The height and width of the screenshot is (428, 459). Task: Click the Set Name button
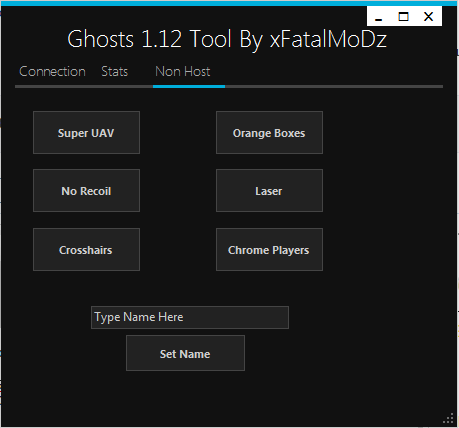coord(185,353)
